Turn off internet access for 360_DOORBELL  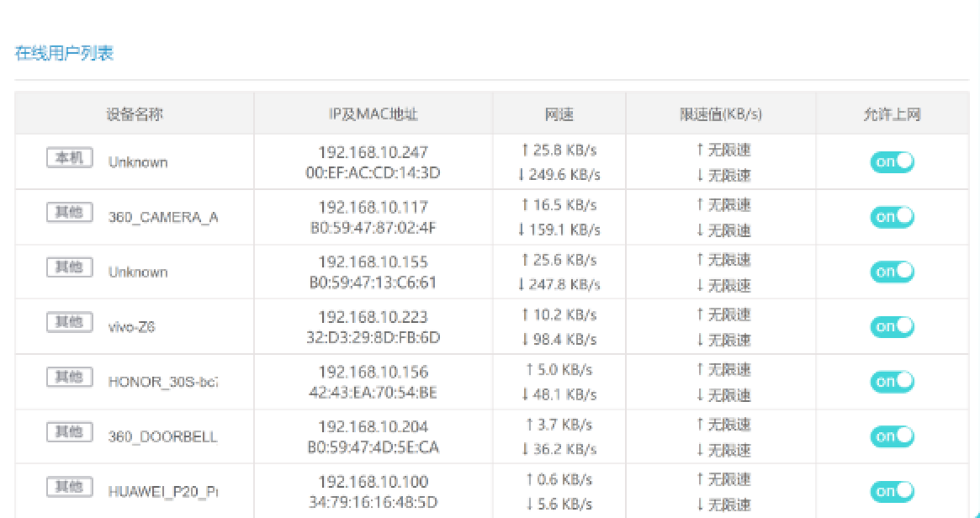click(x=892, y=436)
